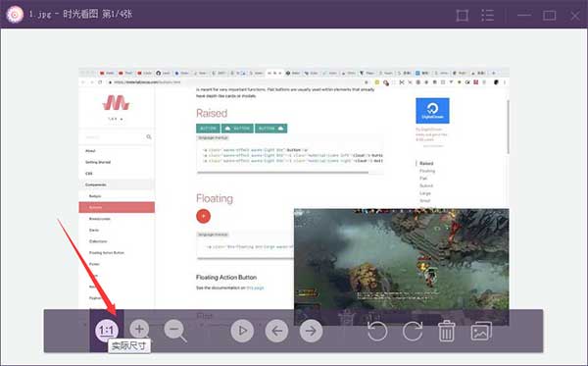Go to the next image arrow
This screenshot has width=588, height=366.
[311, 331]
